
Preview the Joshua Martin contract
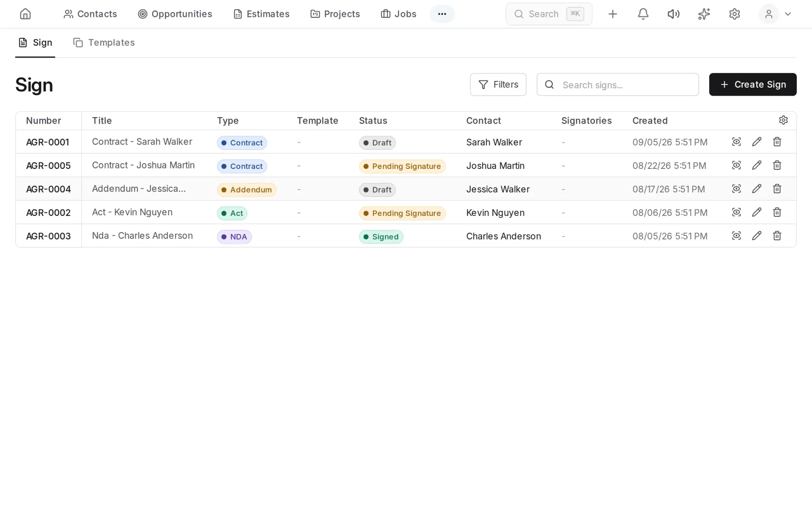click(x=736, y=165)
